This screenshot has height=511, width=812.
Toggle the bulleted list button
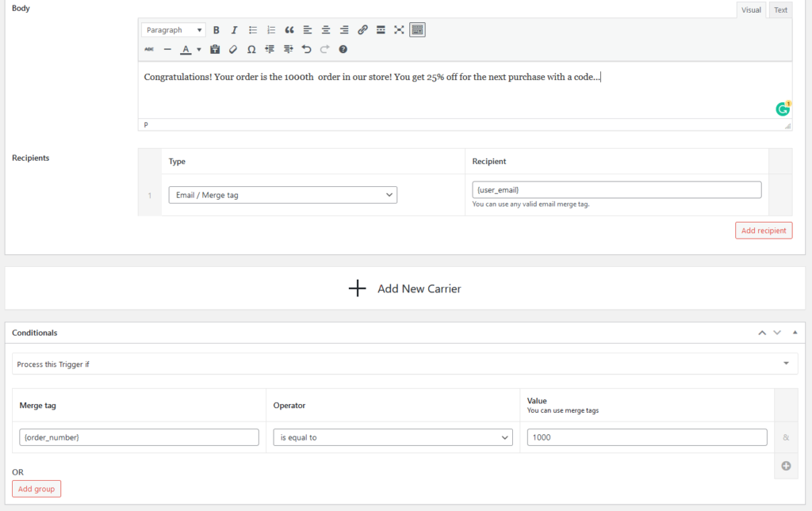point(253,30)
